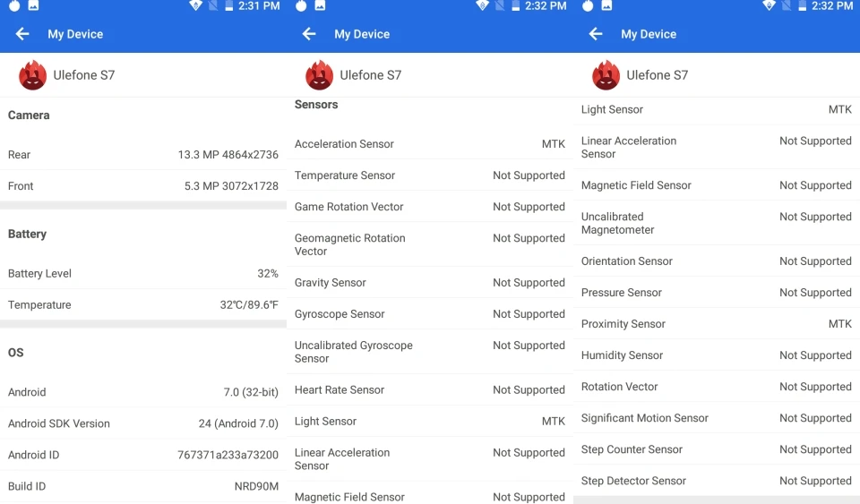Tap My Device title on the Camera screen
Viewport: 860px width, 504px height.
click(x=75, y=34)
